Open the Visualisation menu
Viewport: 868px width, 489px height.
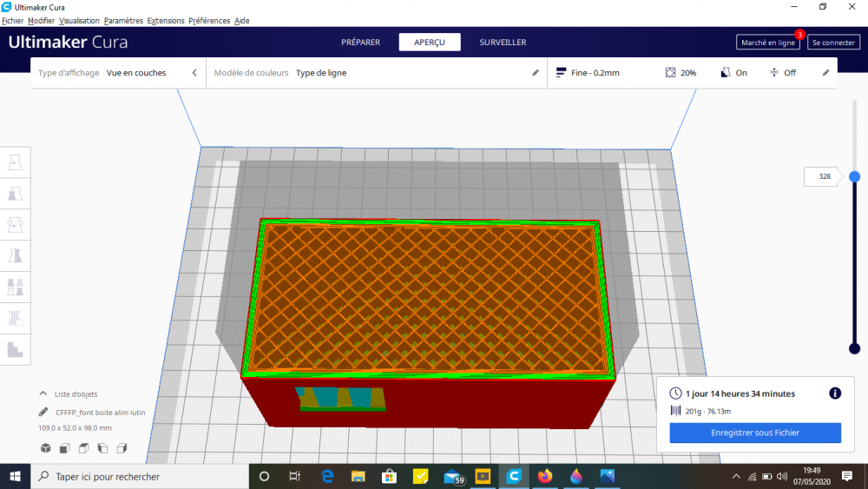coord(79,21)
